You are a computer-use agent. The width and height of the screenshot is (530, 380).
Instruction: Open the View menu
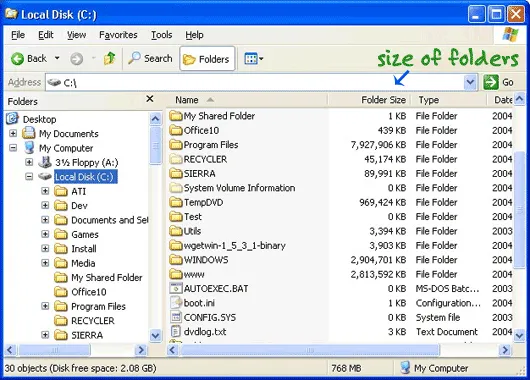pos(76,35)
